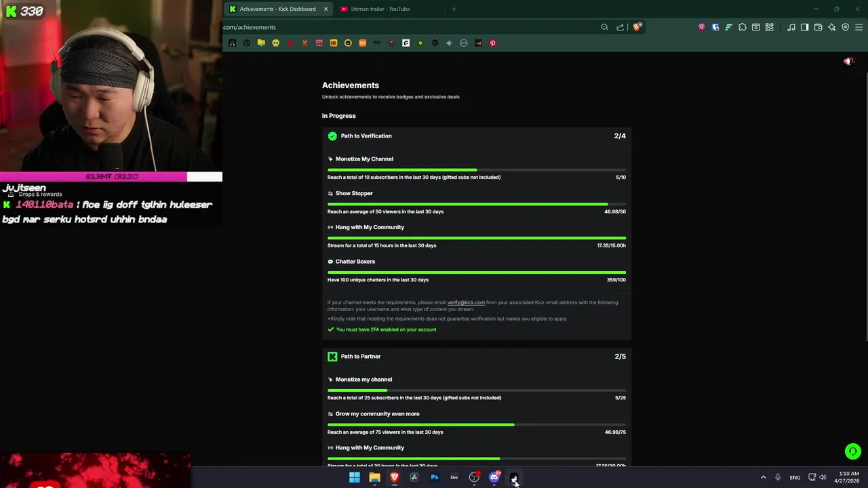Click the share icon in address bar
The height and width of the screenshot is (488, 868).
point(620,27)
